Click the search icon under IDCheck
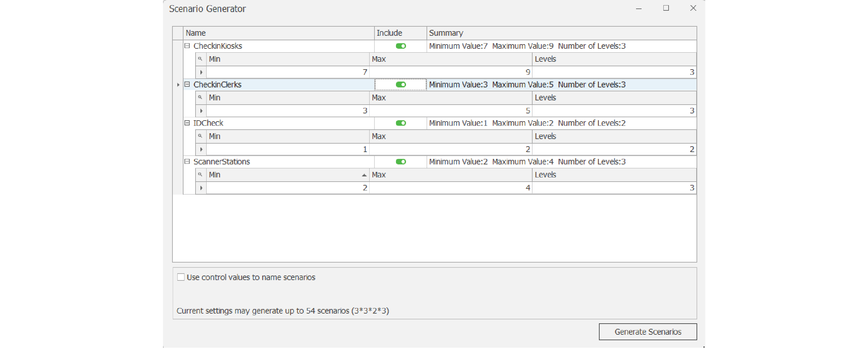The width and height of the screenshot is (868, 348). 200,136
